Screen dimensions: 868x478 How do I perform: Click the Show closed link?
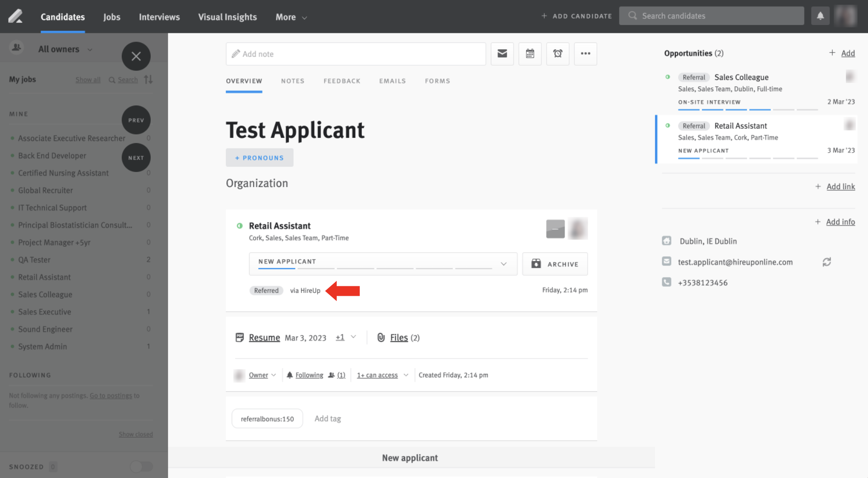pyautogui.click(x=135, y=434)
